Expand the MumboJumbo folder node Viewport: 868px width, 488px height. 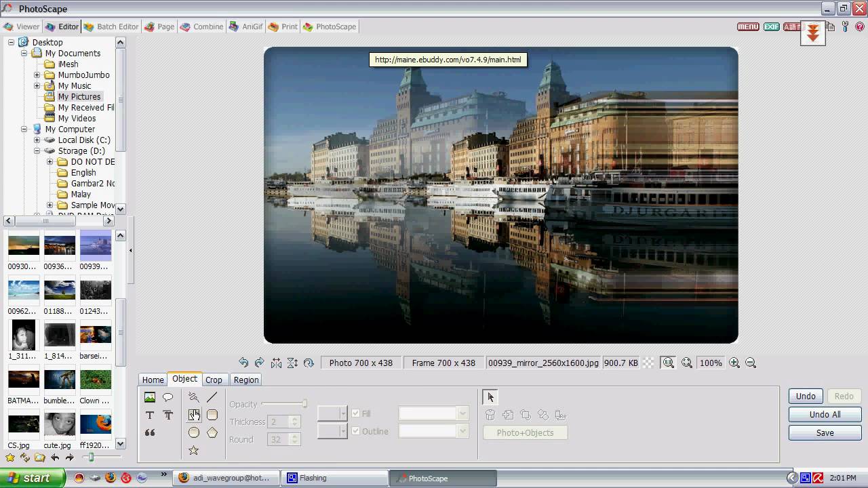37,75
